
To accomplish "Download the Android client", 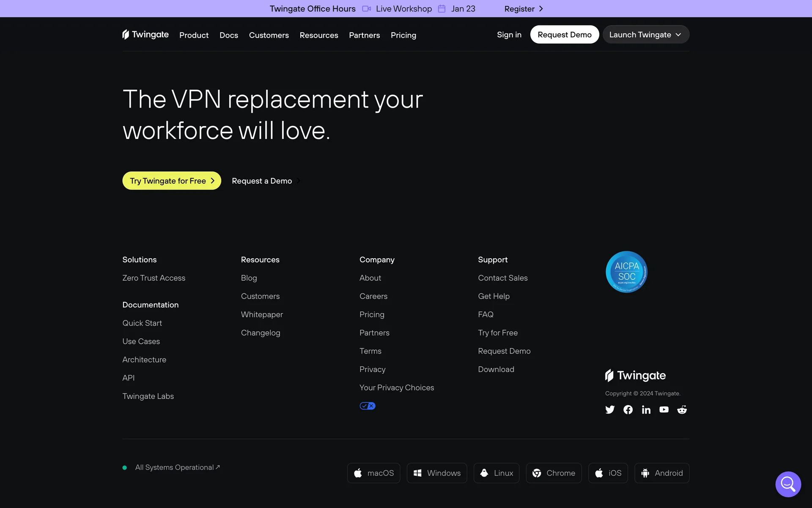I will coord(661,473).
